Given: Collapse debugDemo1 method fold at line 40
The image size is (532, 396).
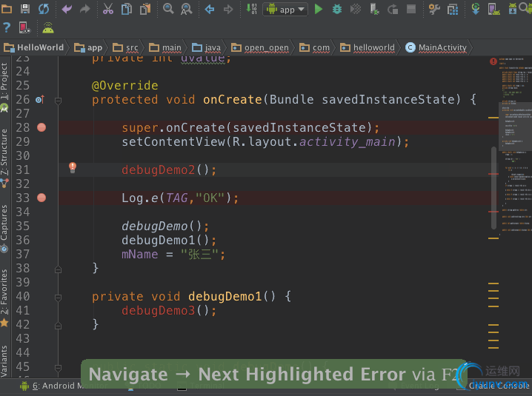Looking at the screenshot, I should pyautogui.click(x=58, y=298).
